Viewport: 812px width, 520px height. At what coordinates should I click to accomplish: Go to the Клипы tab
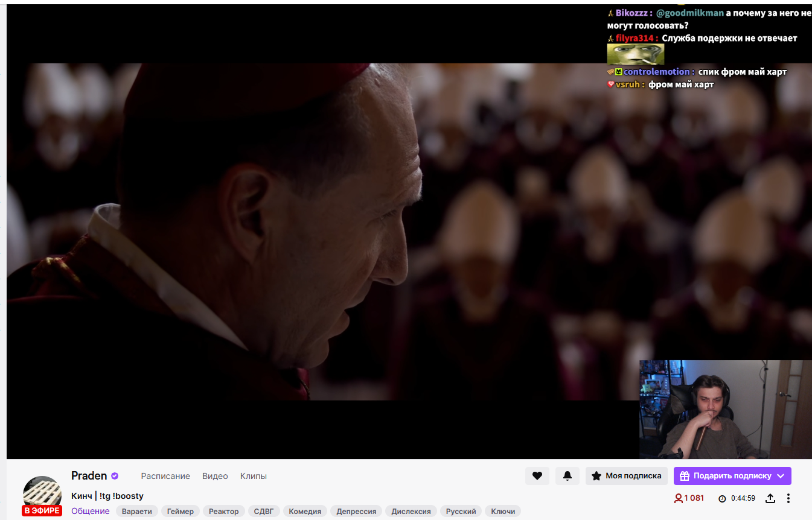(254, 476)
